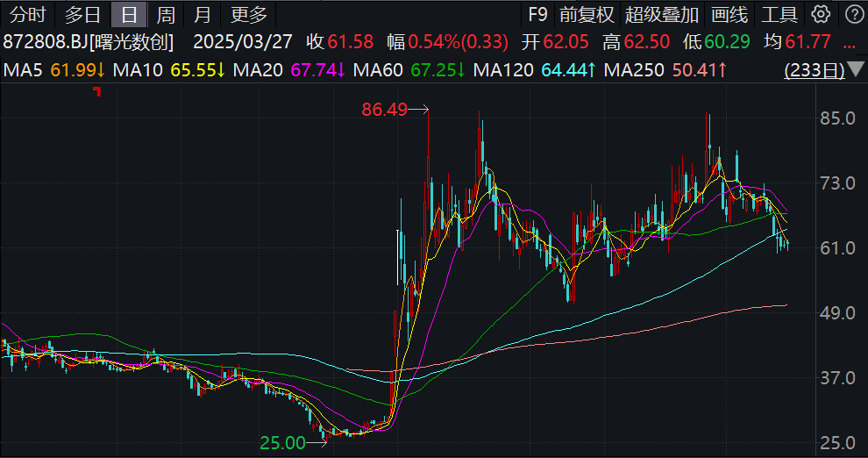Open the 前复权 adjustment dropdown

[587, 14]
